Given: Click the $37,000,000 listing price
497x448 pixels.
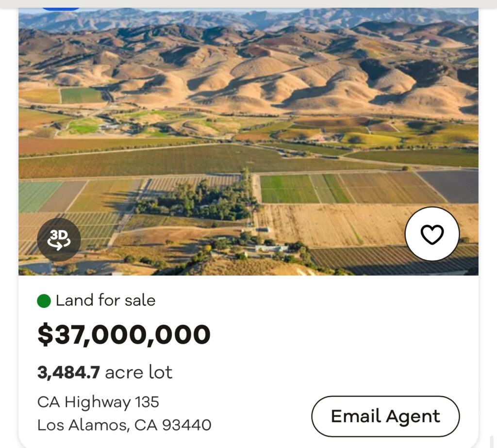Looking at the screenshot, I should pyautogui.click(x=124, y=335).
